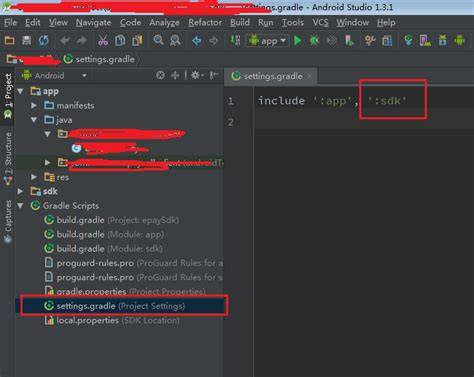Image resolution: width=474 pixels, height=377 pixels.
Task: Collapse the Gradle Scripts node
Action: point(21,206)
